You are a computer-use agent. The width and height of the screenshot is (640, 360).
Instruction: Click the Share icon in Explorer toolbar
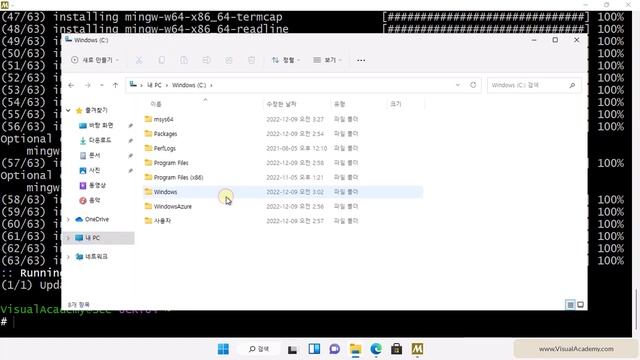(x=229, y=60)
